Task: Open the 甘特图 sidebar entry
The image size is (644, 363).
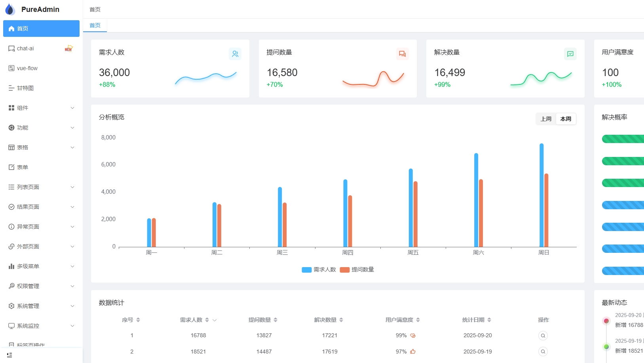Action: pos(41,88)
